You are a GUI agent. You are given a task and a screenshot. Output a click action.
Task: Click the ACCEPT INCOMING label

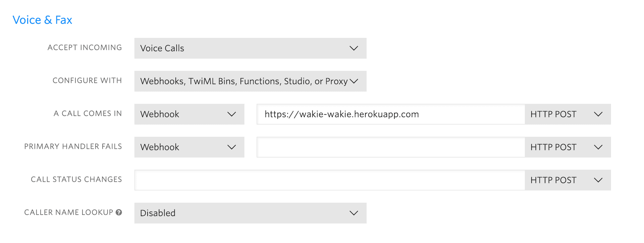click(x=85, y=48)
